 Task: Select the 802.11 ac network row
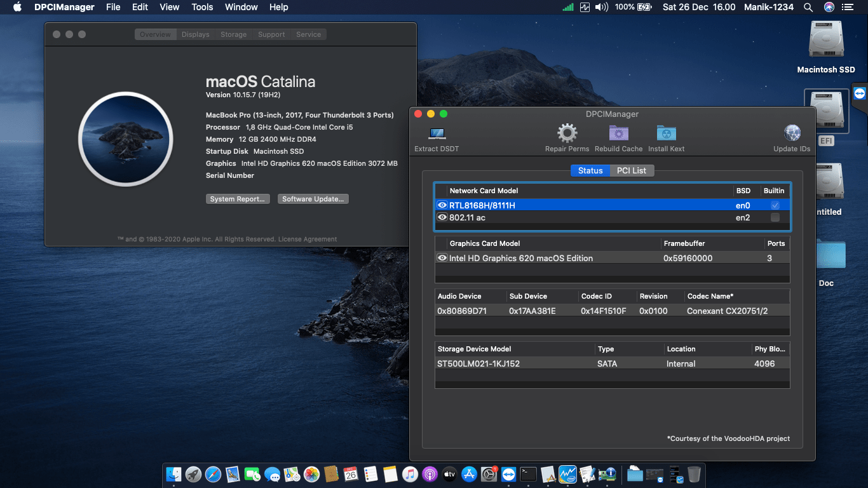pyautogui.click(x=613, y=217)
